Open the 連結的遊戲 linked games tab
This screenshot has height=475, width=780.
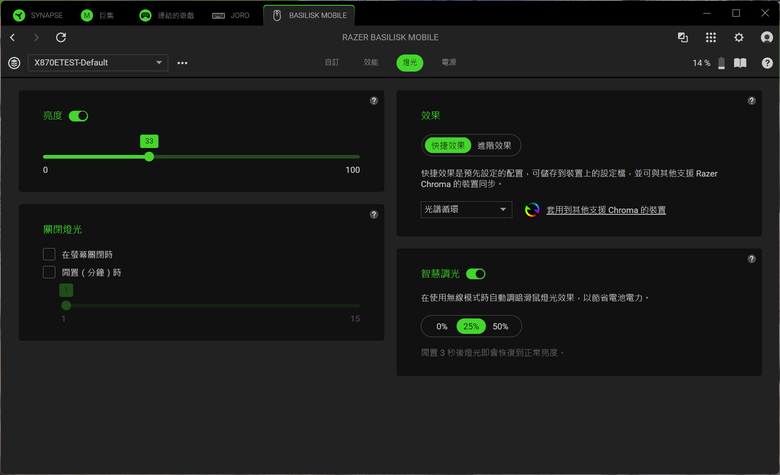pos(166,15)
